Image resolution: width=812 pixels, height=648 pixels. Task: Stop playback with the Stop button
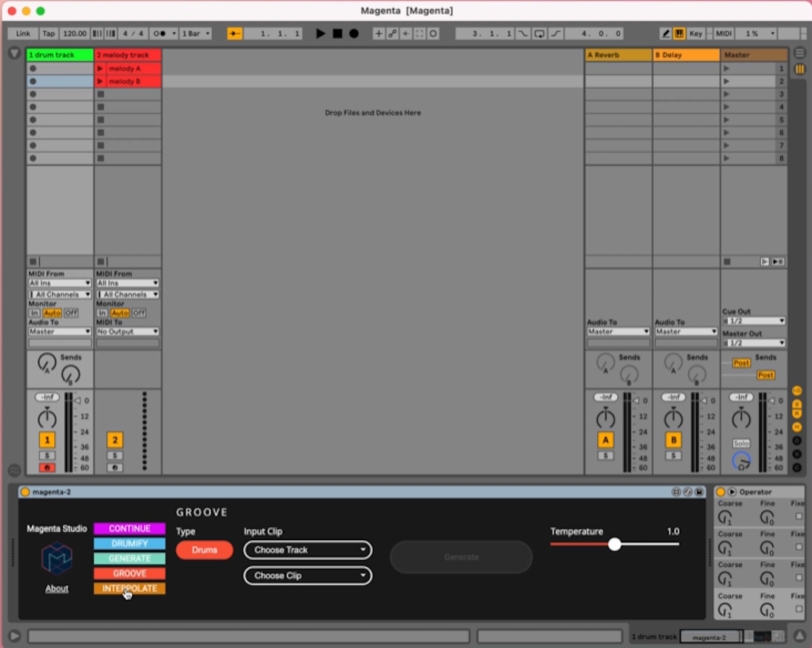(337, 34)
